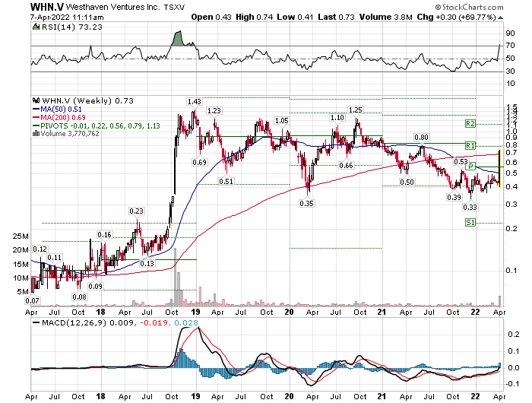Viewport: 532px width, 403px height.
Task: Click the R1 pivot resistance label
Action: pos(470,146)
